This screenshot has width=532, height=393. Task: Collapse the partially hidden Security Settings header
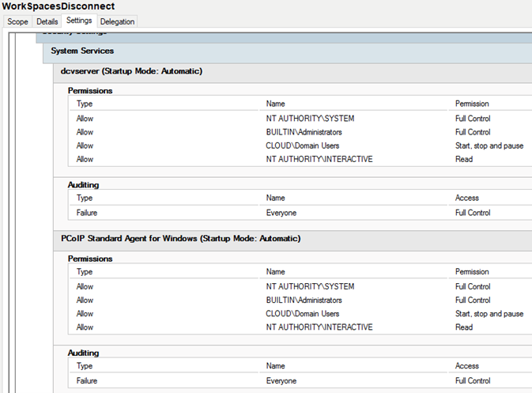(x=284, y=37)
